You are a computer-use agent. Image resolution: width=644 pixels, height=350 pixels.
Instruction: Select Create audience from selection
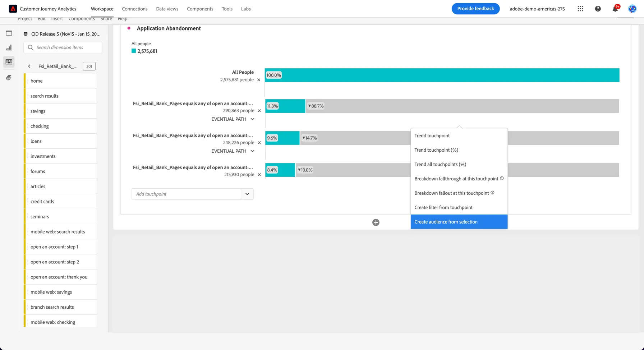(459, 222)
